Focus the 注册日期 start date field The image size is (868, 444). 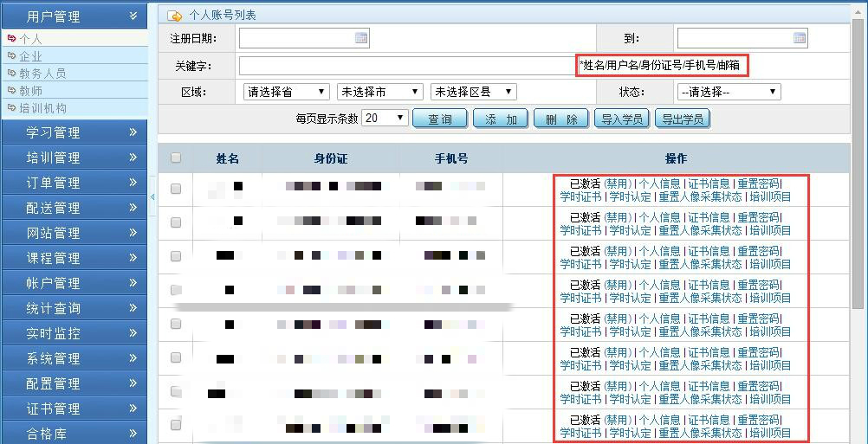point(304,38)
